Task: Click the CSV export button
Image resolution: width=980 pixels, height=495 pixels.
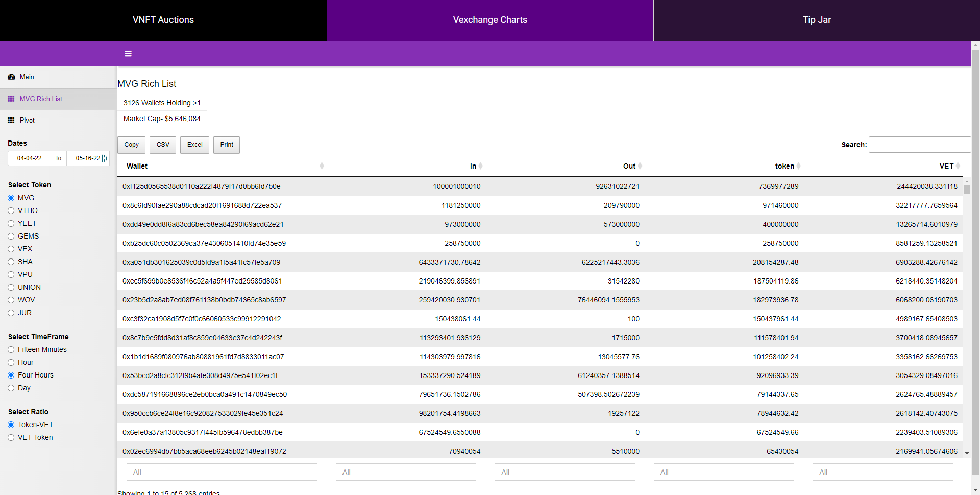Action: (x=163, y=145)
